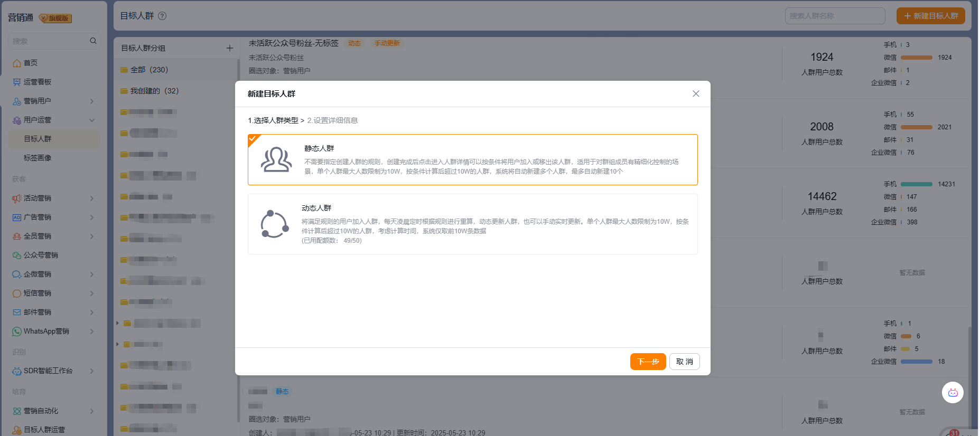The image size is (980, 436).
Task: Click the WhatsApp营销 icon
Action: tap(17, 331)
